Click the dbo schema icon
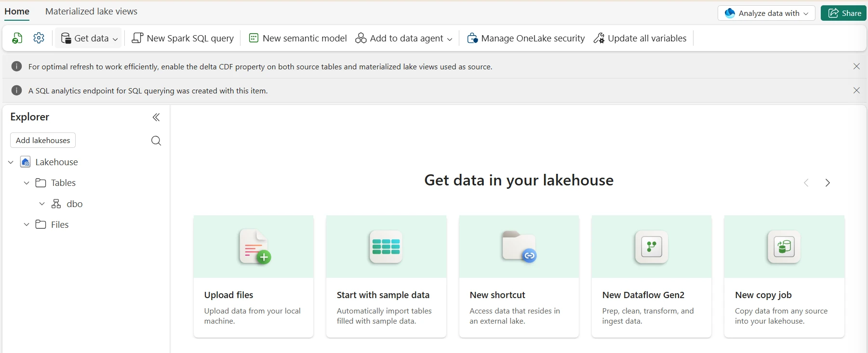 (56, 204)
